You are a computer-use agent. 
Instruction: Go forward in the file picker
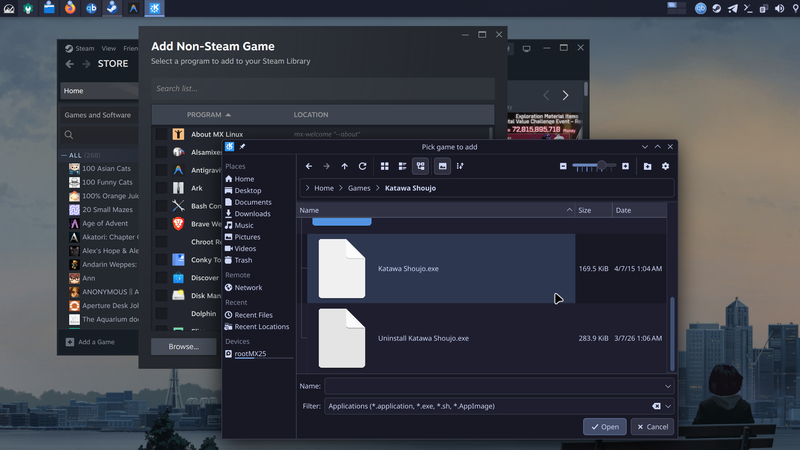(327, 166)
